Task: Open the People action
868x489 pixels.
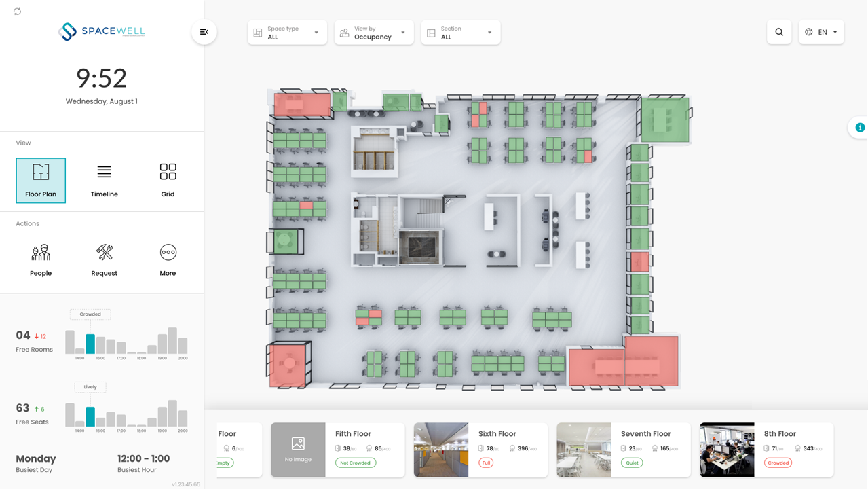Action: click(x=41, y=260)
